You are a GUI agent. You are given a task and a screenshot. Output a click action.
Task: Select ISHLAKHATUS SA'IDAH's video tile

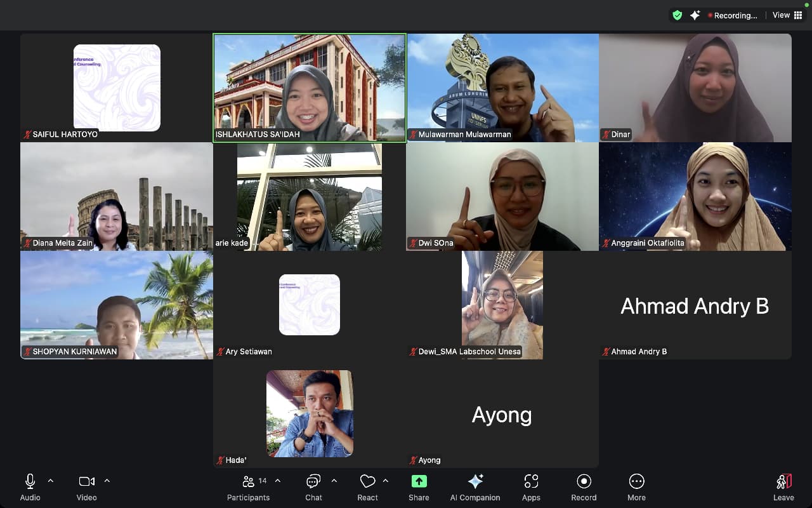pyautogui.click(x=310, y=88)
